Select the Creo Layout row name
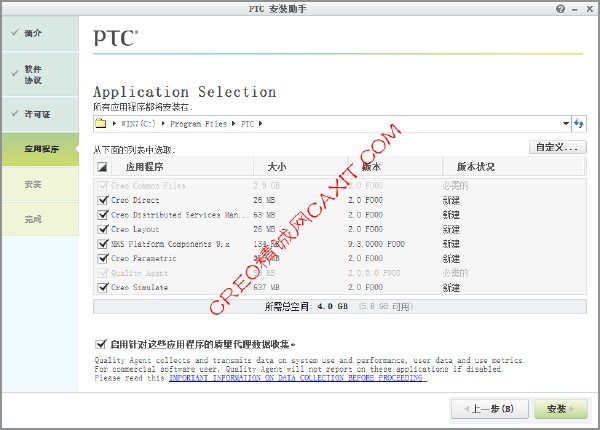The height and width of the screenshot is (430, 600). [x=135, y=229]
